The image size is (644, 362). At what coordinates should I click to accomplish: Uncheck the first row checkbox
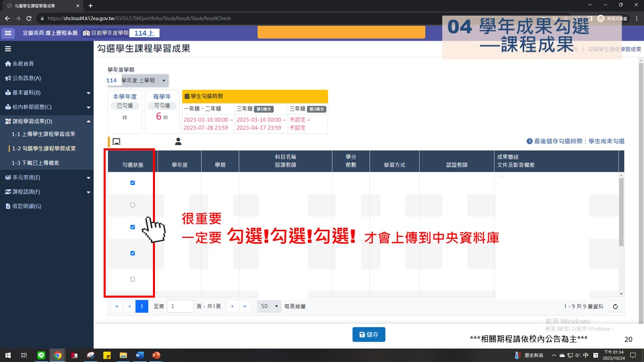coord(133,183)
